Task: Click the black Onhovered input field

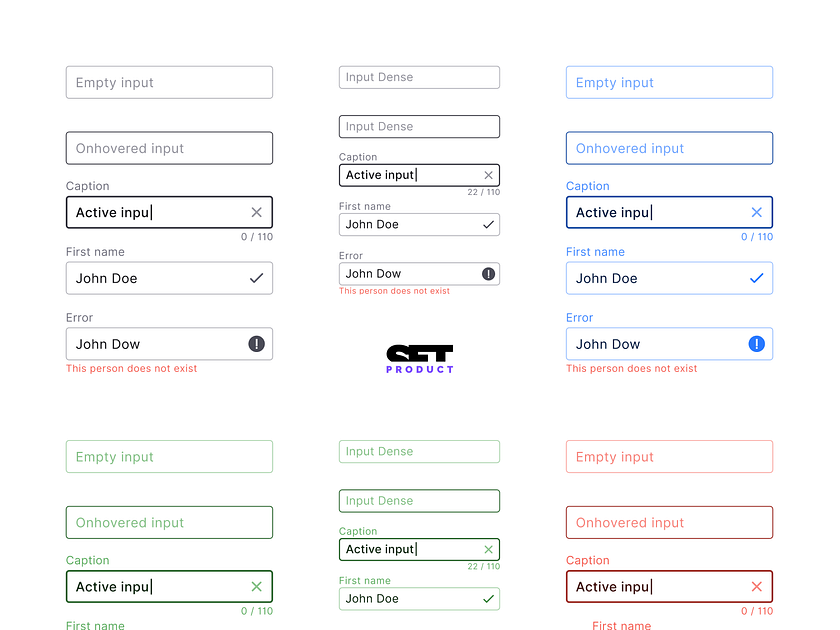Action: point(169,147)
